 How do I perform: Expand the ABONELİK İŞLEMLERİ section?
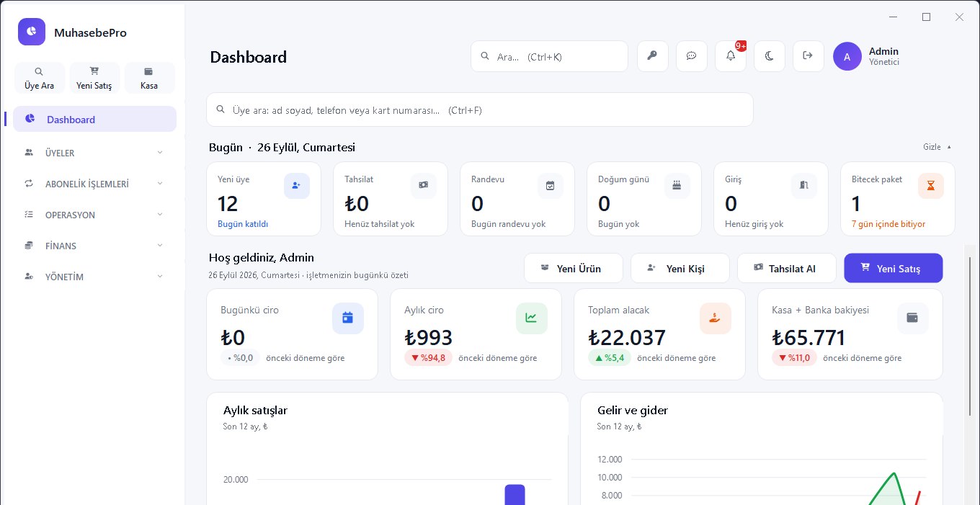[94, 184]
